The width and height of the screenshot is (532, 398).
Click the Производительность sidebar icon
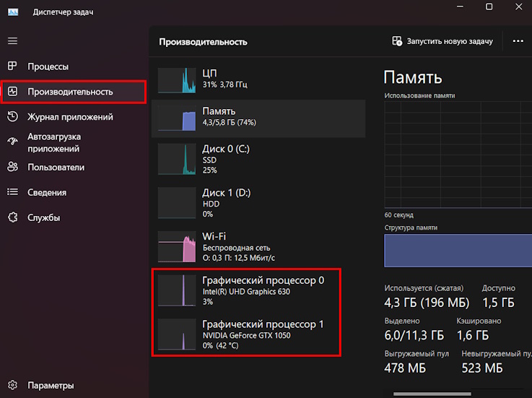click(12, 91)
